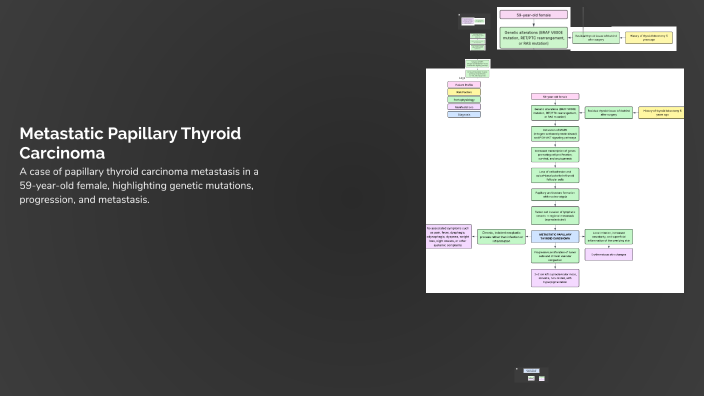Click yellow thyroidectomy history box in top frame
This screenshot has width=704, height=396.
[649, 38]
